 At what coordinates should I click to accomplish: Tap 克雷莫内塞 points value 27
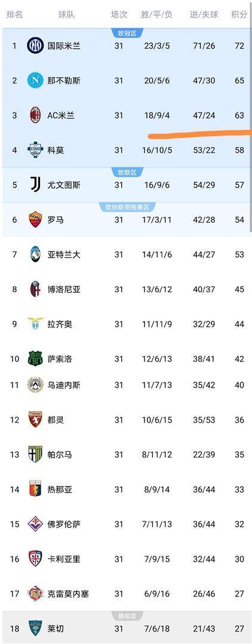click(239, 593)
